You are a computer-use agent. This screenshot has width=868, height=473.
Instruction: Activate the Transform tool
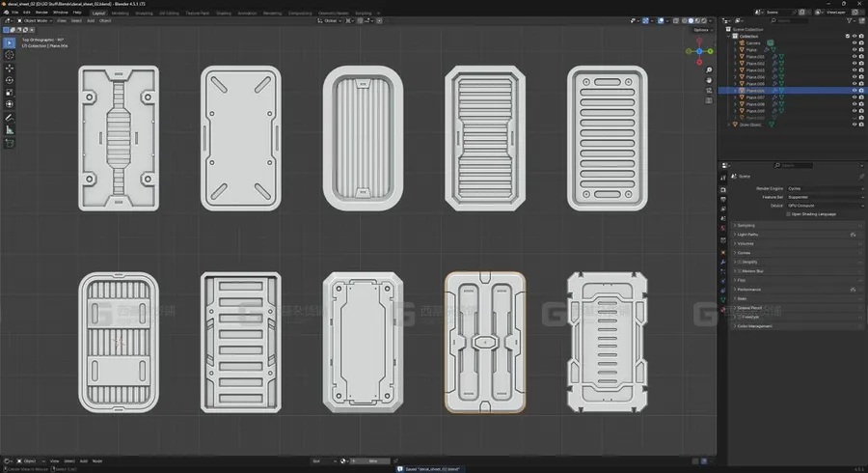[x=10, y=104]
